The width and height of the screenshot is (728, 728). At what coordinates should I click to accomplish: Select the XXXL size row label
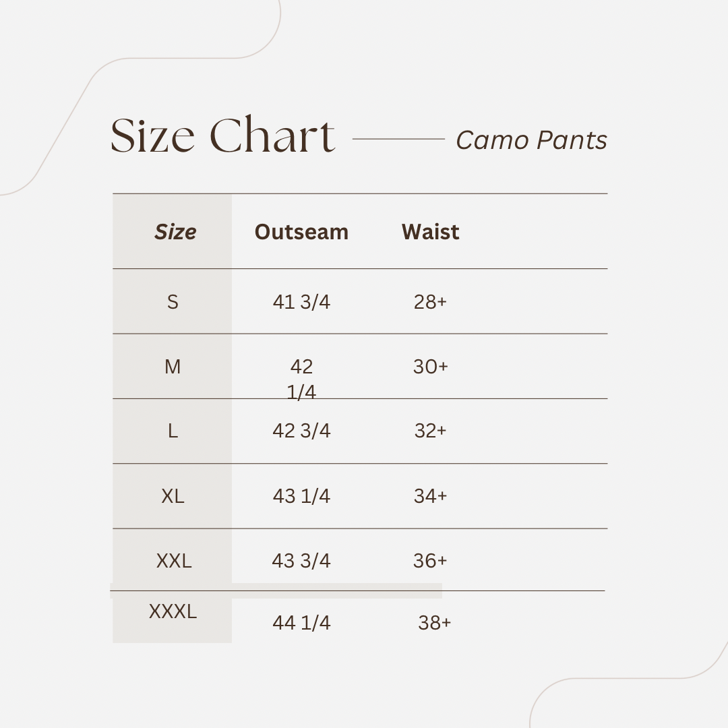point(173,611)
